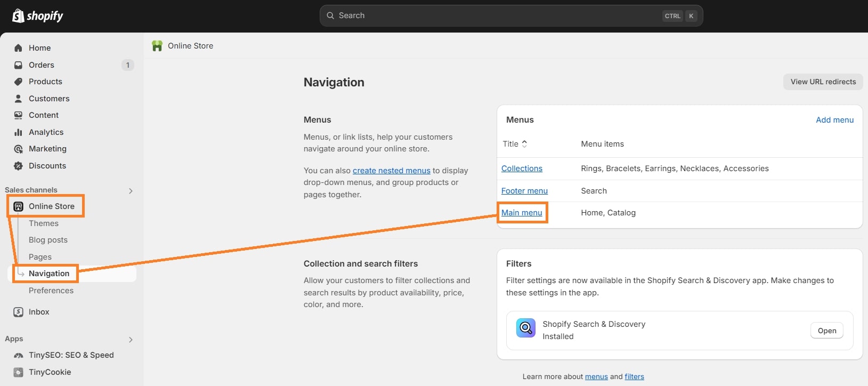
Task: Open the Collections menu link
Action: (522, 168)
